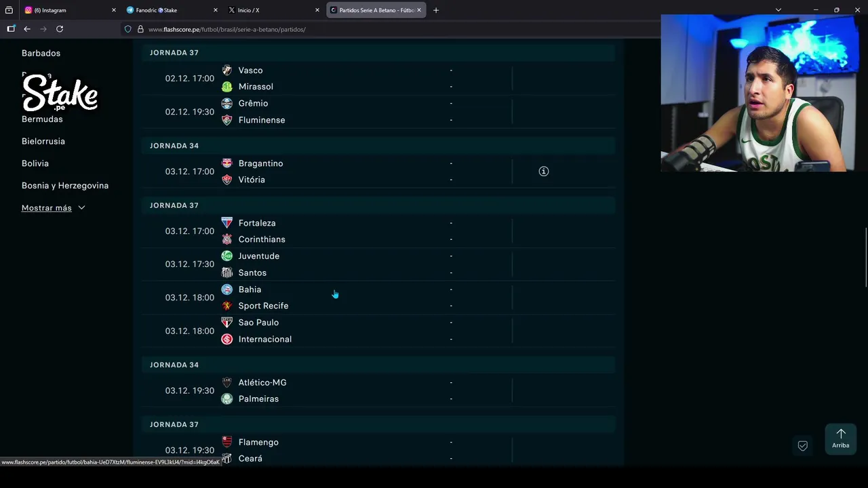The width and height of the screenshot is (868, 488).
Task: Close the Inicio / X tab
Action: [x=317, y=10]
